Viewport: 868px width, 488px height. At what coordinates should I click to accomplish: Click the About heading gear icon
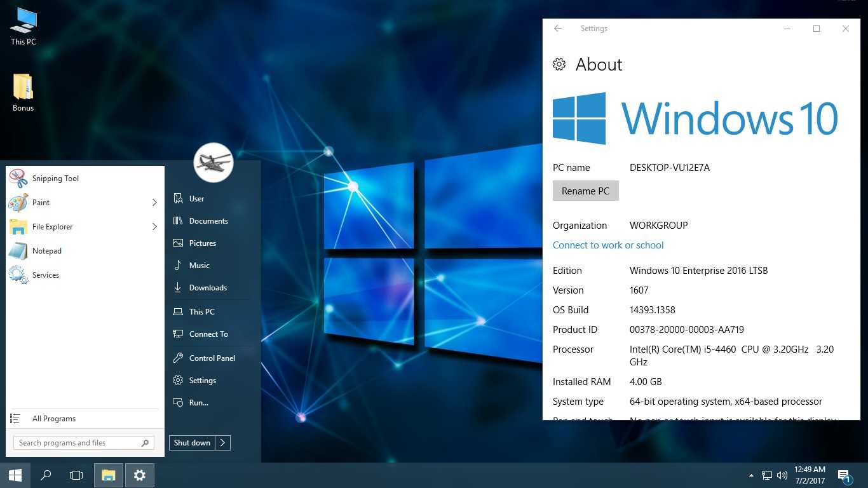(559, 64)
